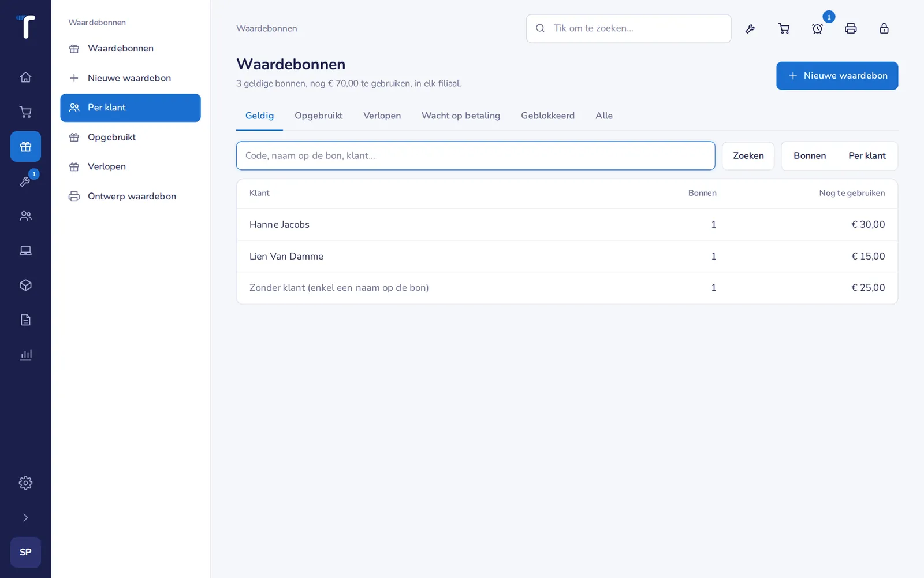This screenshot has width=924, height=578.
Task: Open the home icon in left rail
Action: (25, 77)
